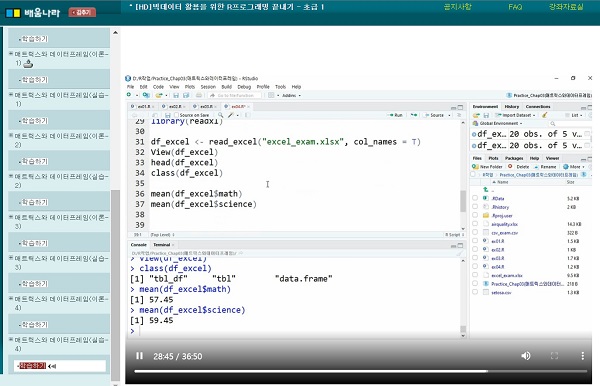
Task: Check the box next to .RData
Action: coord(475,198)
